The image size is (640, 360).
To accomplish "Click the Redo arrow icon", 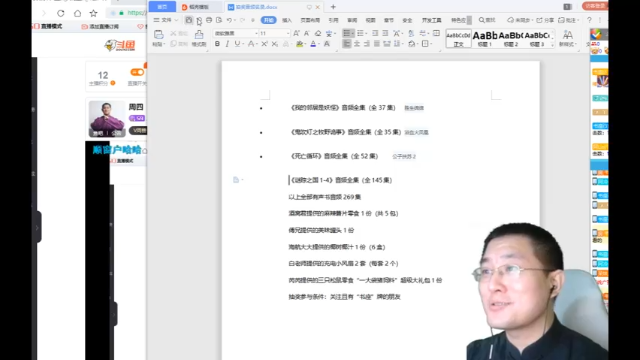I will click(242, 20).
